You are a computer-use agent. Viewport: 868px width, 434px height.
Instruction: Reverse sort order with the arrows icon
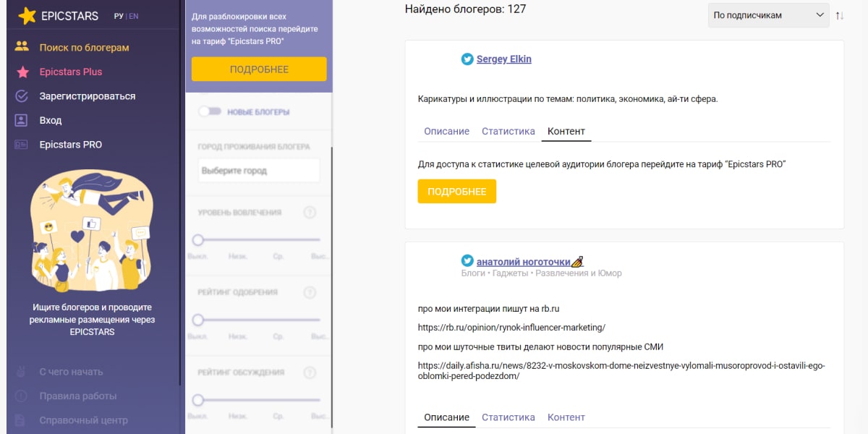point(840,15)
